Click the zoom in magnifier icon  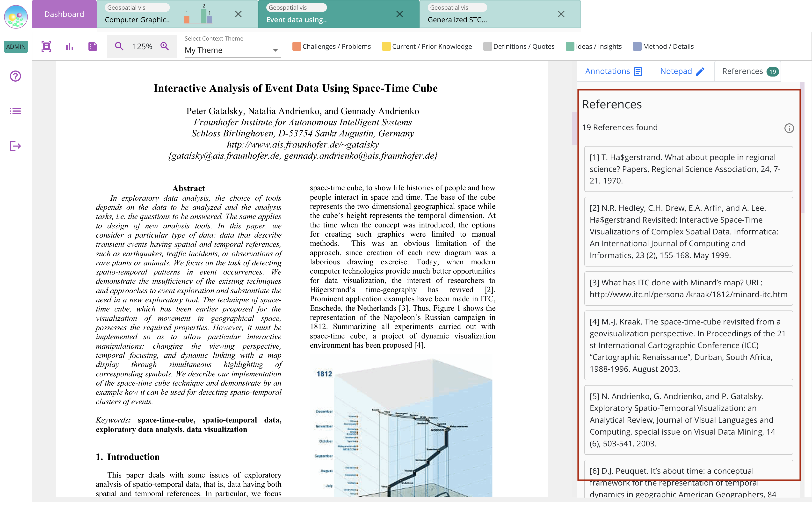coord(164,46)
